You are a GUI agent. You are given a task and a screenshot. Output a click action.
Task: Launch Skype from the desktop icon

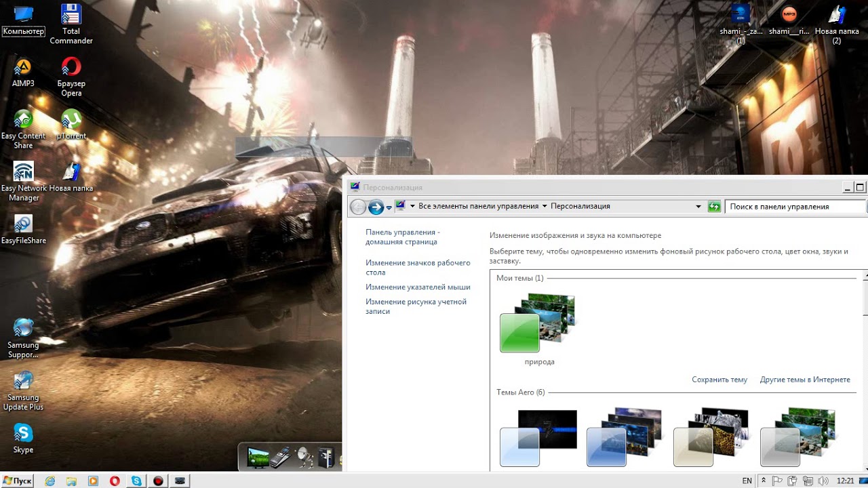coord(23,438)
